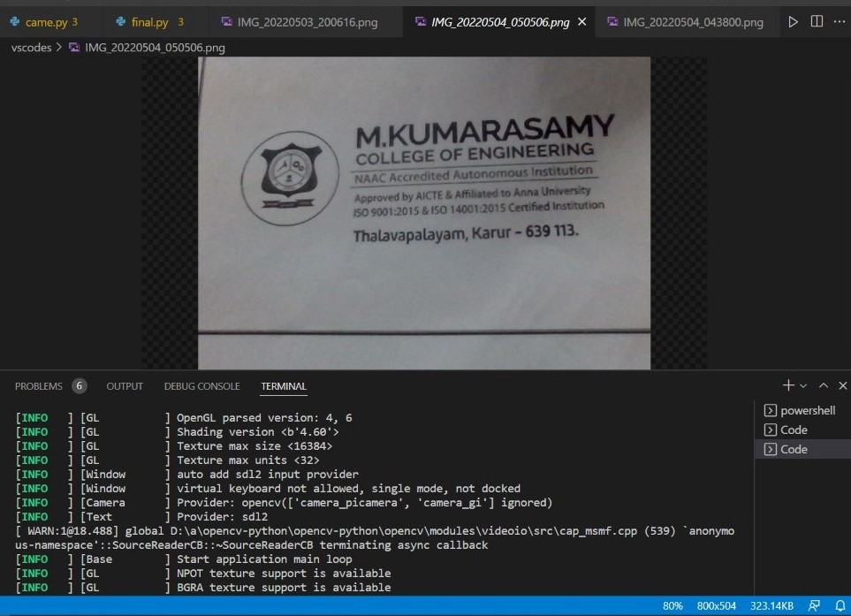Expand the vscodes breadcrumb folder
This screenshot has width=851, height=616.
tap(32, 48)
